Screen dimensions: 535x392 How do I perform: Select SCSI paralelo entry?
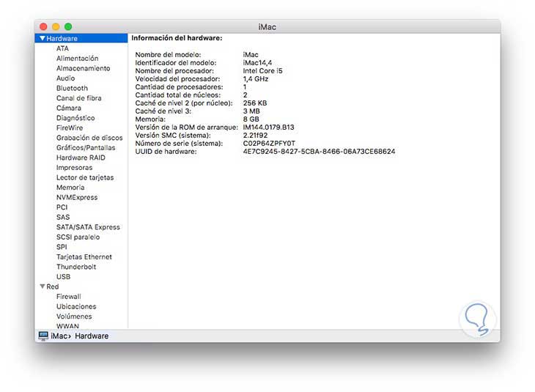click(x=78, y=237)
